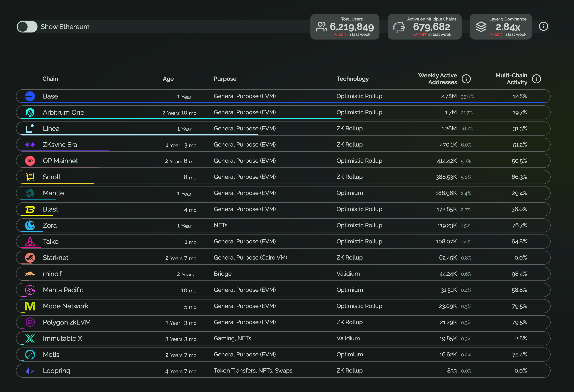This screenshot has width=574, height=392.
Task: Select the Zora chain name
Action: click(50, 225)
